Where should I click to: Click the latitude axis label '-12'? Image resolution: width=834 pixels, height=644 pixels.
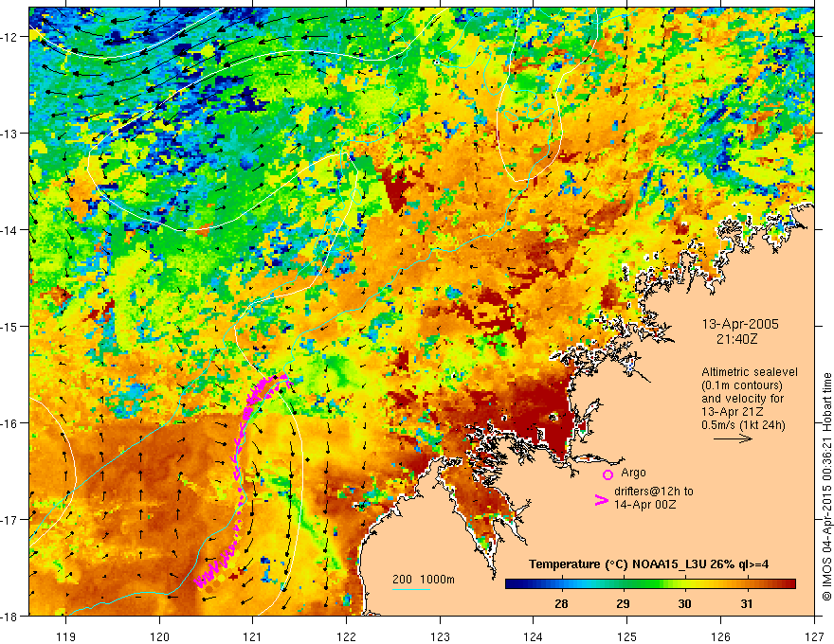[9, 37]
